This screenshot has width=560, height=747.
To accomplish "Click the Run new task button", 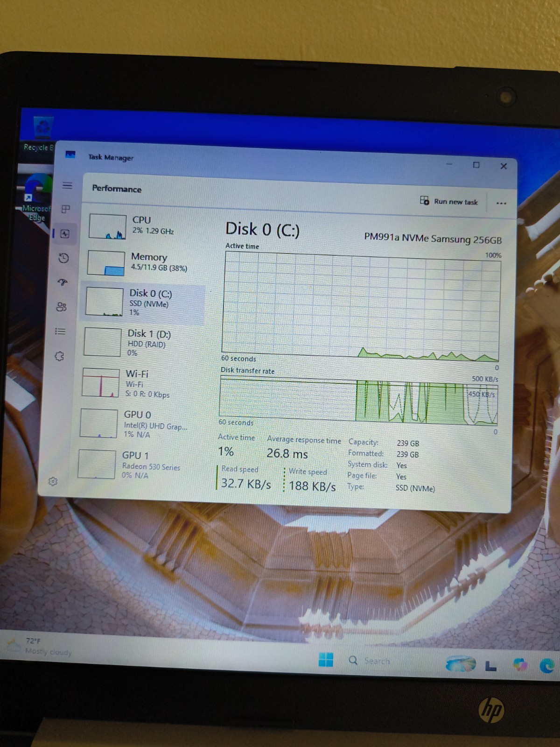I will 449,201.
